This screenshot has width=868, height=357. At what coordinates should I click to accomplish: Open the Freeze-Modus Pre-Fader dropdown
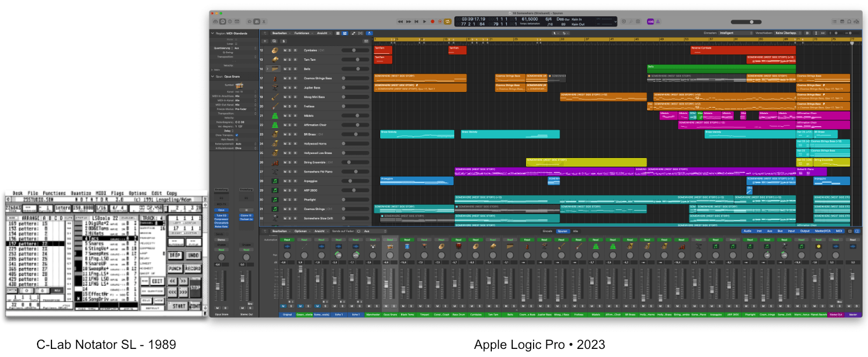(245, 109)
